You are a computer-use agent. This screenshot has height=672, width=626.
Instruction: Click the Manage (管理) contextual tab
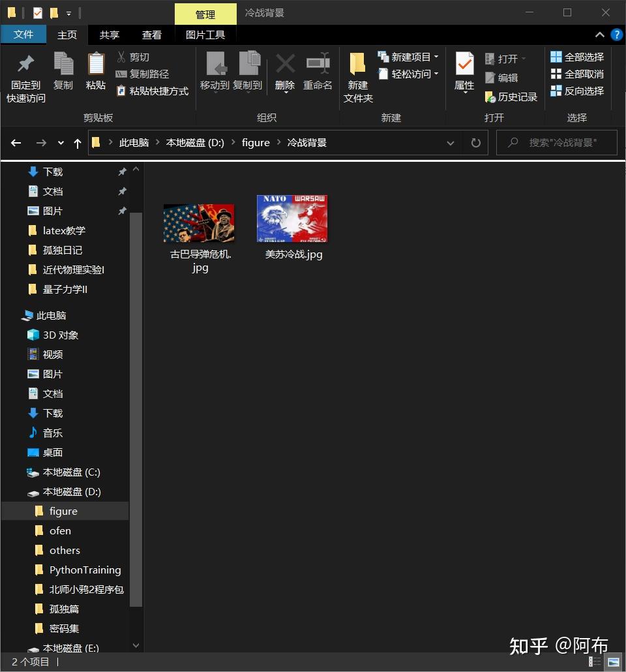205,14
